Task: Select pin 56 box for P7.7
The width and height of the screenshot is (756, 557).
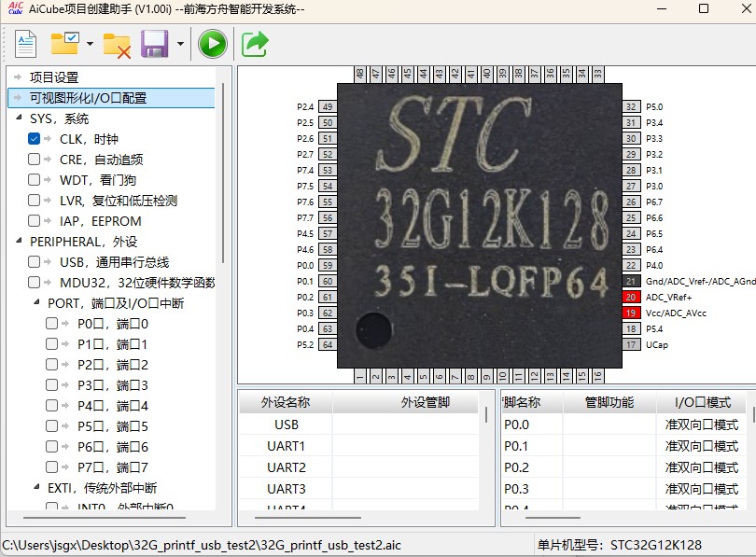Action: click(x=328, y=217)
